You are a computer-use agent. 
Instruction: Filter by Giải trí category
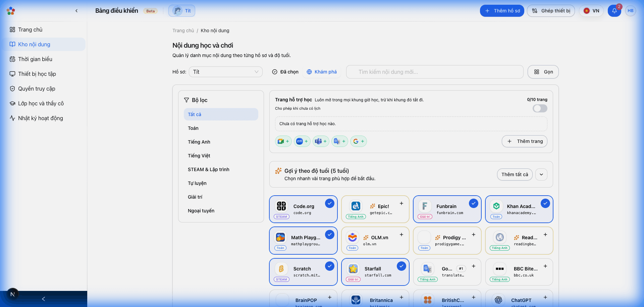[x=221, y=197]
